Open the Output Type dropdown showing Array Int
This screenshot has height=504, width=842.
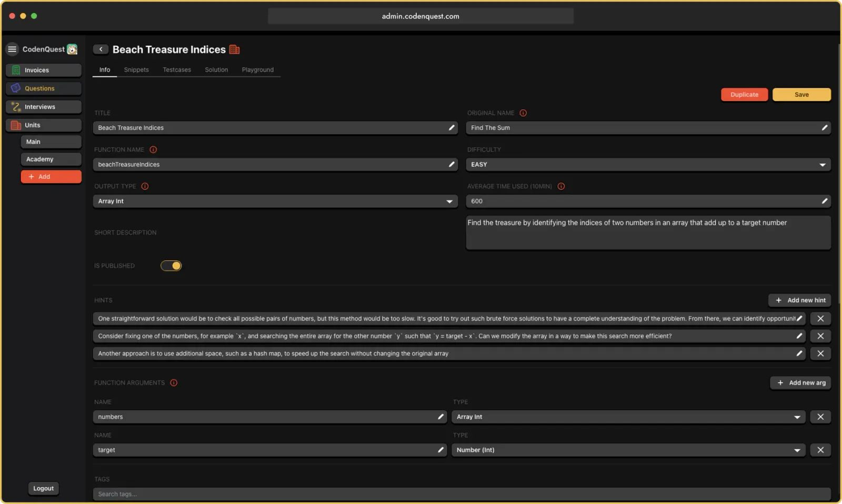(x=275, y=201)
